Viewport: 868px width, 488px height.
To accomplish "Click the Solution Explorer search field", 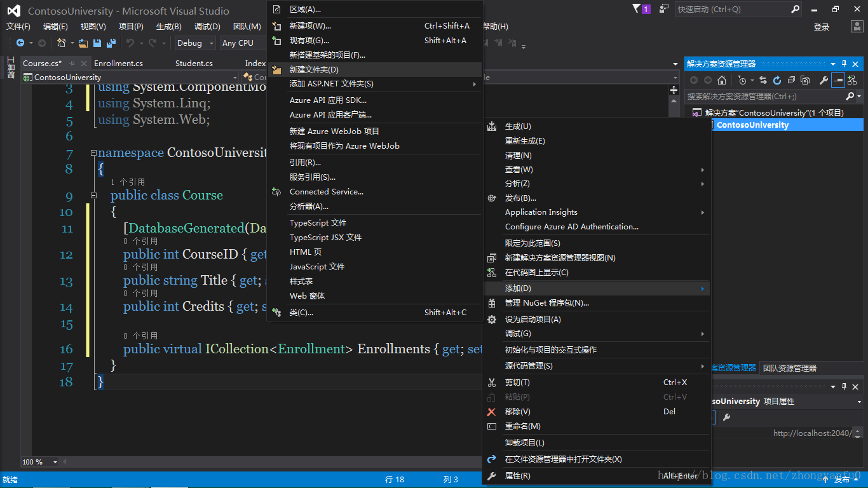I will point(765,97).
